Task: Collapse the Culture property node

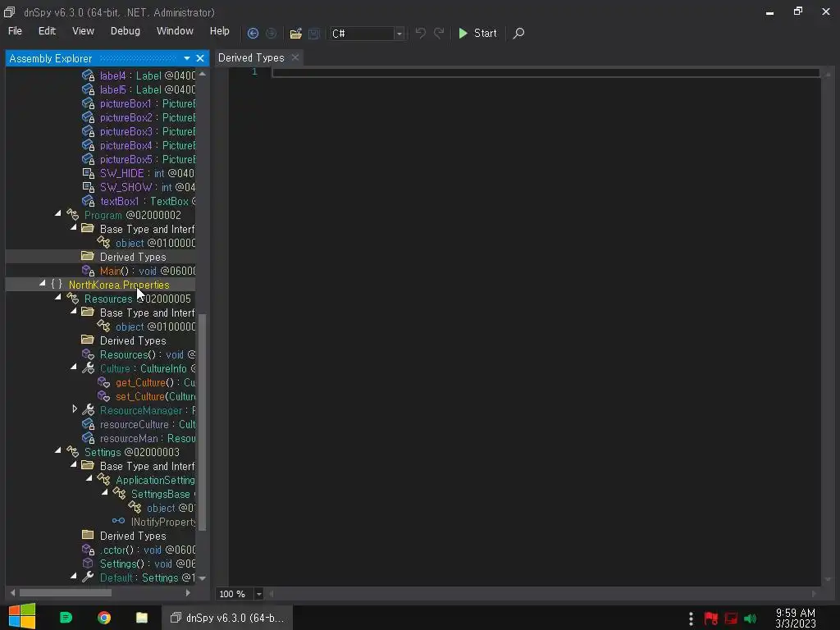Action: click(74, 367)
